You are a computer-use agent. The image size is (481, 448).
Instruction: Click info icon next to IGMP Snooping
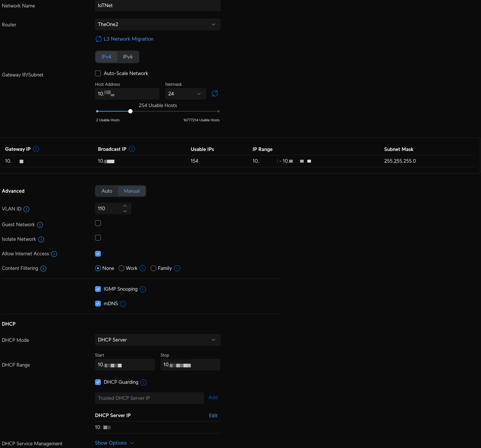(x=143, y=289)
